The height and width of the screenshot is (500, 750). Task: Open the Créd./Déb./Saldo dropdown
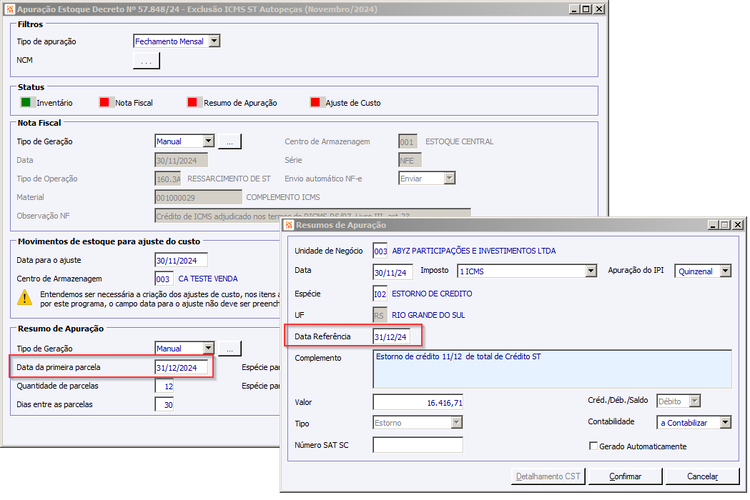click(x=695, y=401)
